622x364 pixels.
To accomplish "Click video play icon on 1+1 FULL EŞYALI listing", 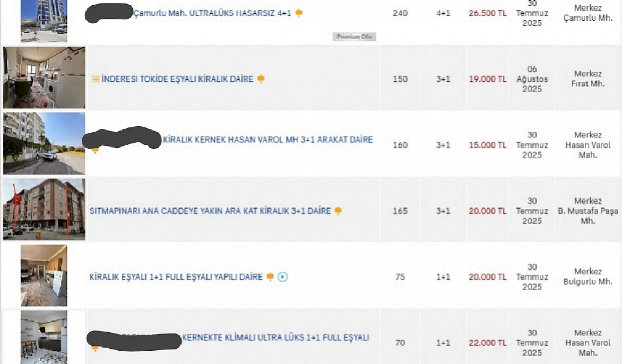I will click(282, 276).
